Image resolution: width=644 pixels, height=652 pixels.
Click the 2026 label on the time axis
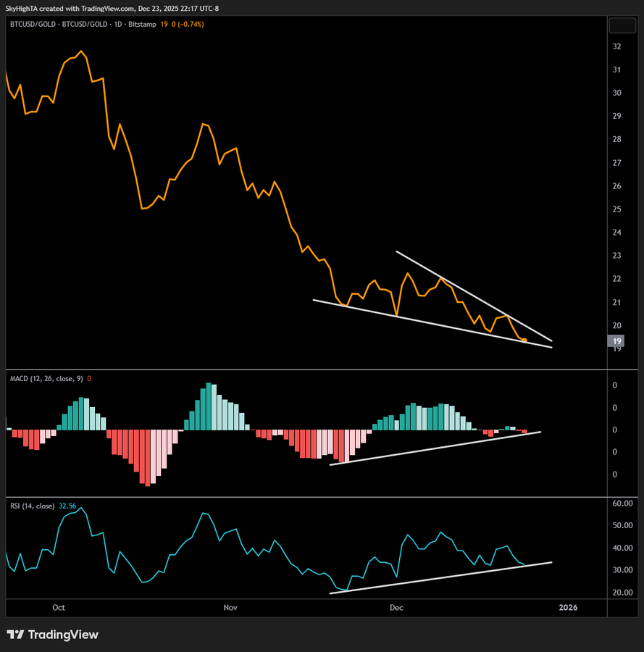(x=569, y=608)
